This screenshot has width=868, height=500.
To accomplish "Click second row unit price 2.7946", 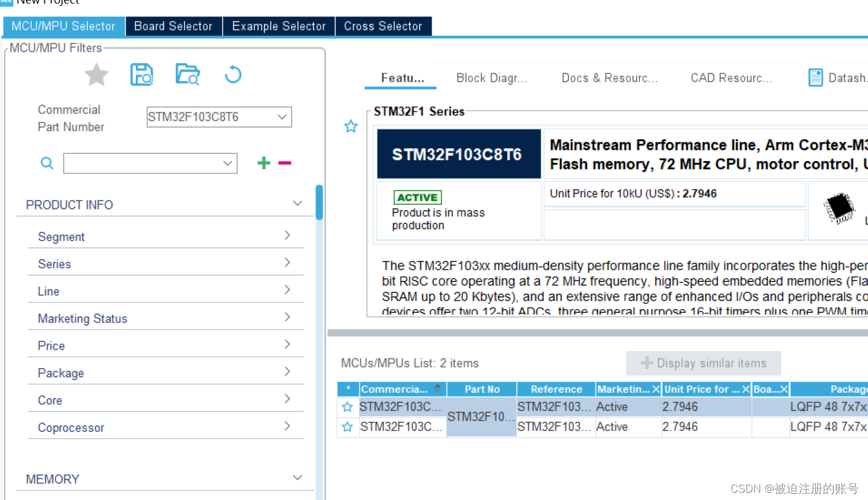I will [706, 427].
